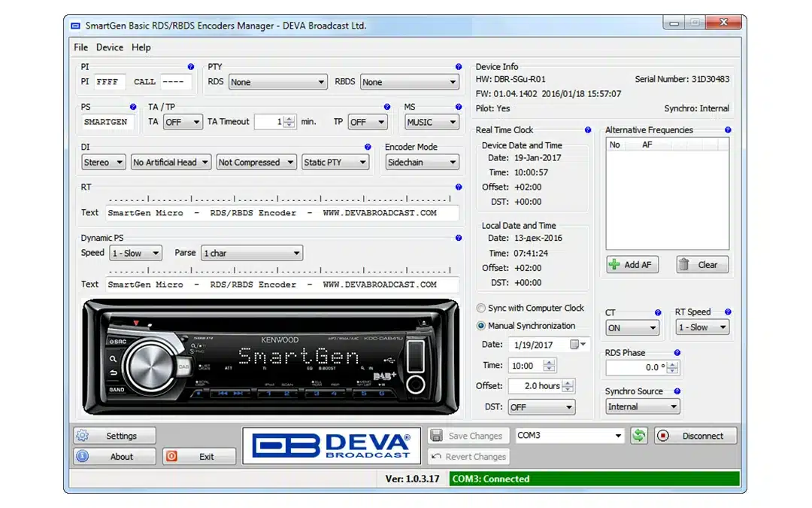Click the About button

pos(114,456)
